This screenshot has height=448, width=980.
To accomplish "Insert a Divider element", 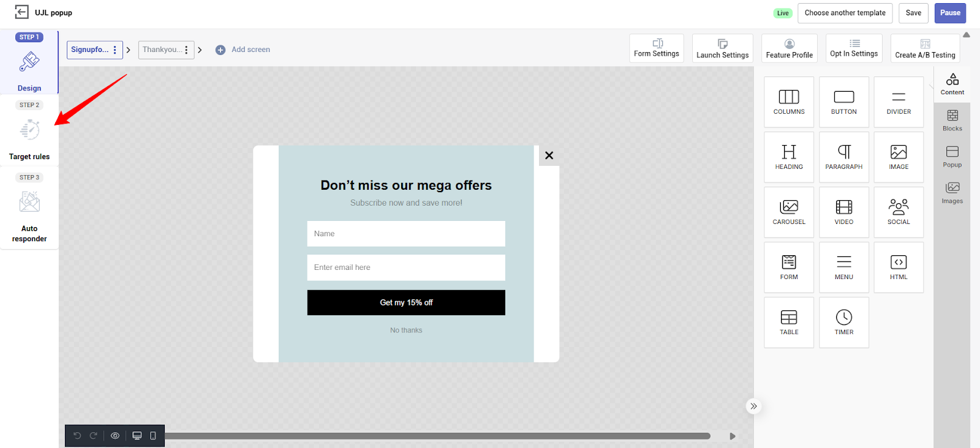I will tap(899, 102).
